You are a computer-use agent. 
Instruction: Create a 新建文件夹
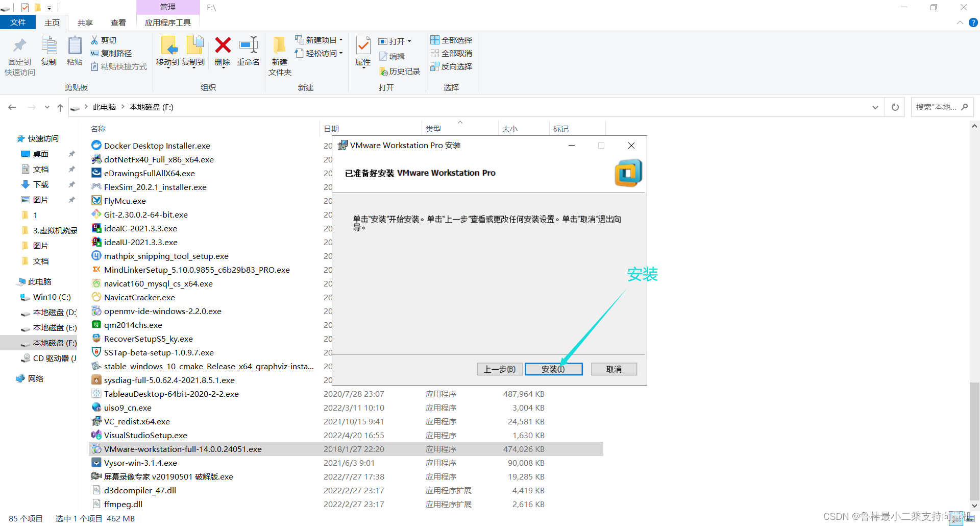(280, 56)
